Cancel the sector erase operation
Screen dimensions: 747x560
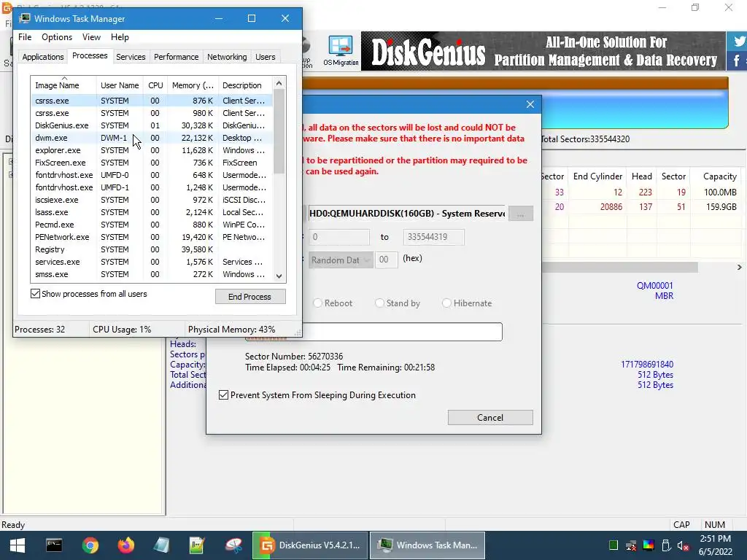coord(490,418)
